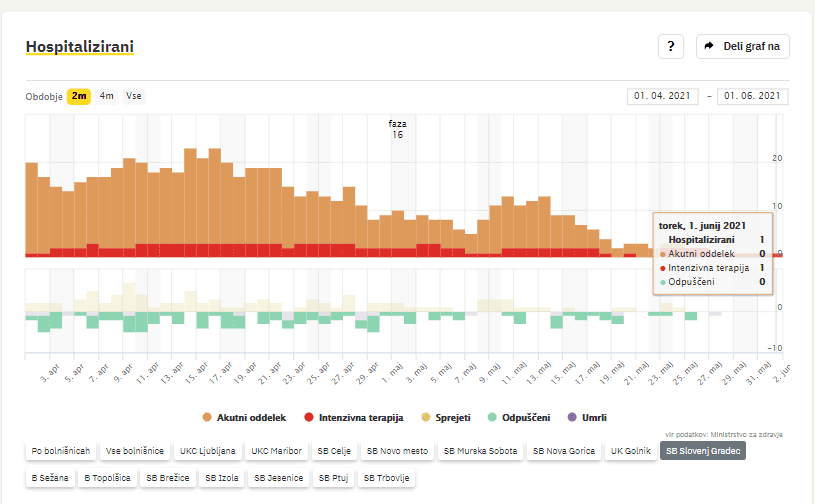The width and height of the screenshot is (815, 504).
Task: Click the faza 16 marker on the chart
Action: click(398, 129)
